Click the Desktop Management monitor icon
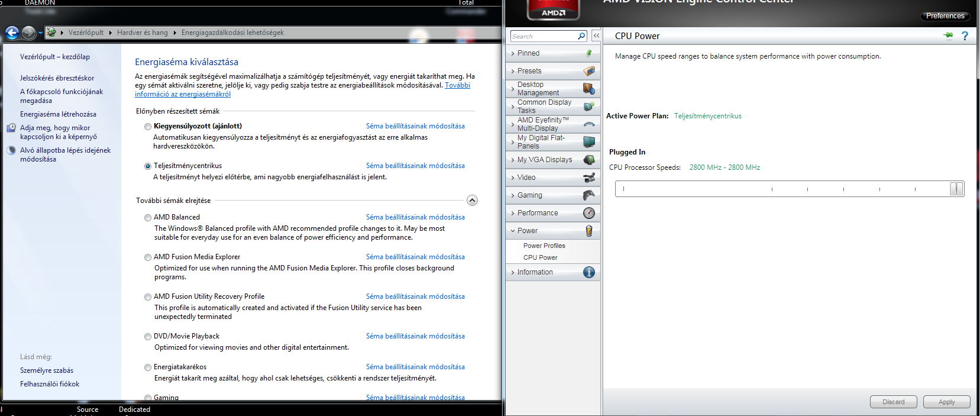Image resolution: width=980 pixels, height=416 pixels. point(589,89)
